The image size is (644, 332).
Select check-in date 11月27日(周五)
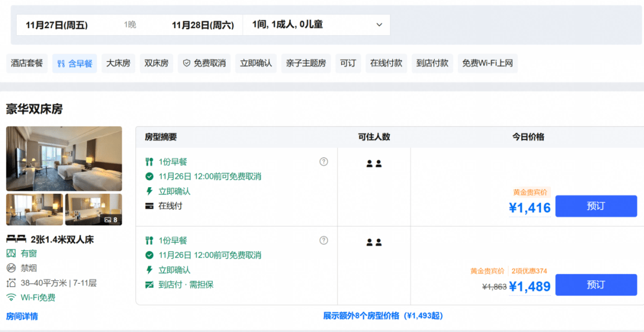pos(57,25)
